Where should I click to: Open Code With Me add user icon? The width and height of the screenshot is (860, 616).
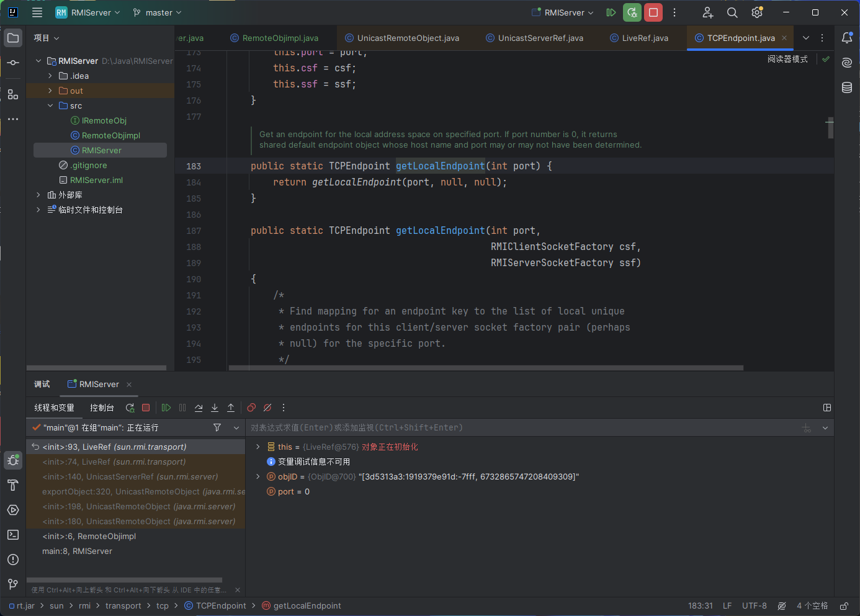point(708,12)
